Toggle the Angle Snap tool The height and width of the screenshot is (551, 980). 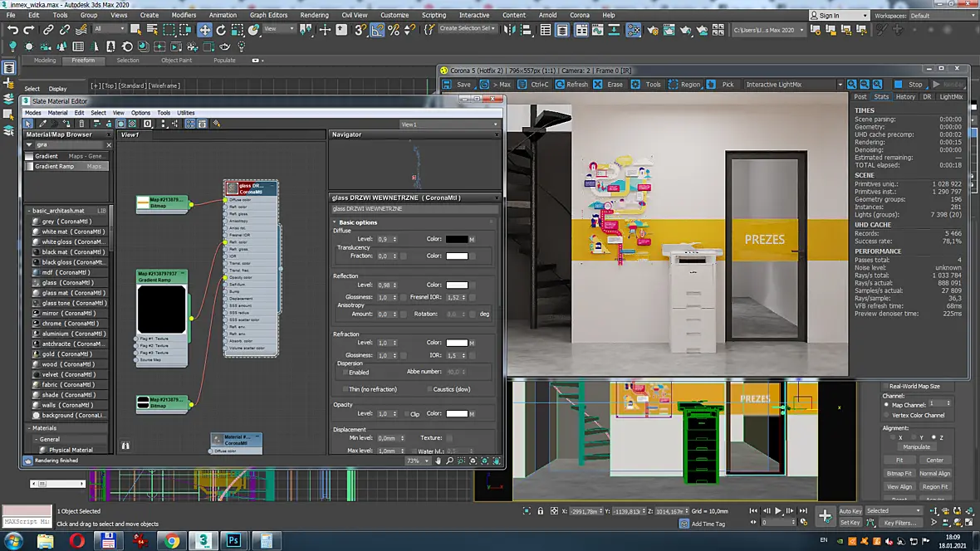tap(378, 29)
